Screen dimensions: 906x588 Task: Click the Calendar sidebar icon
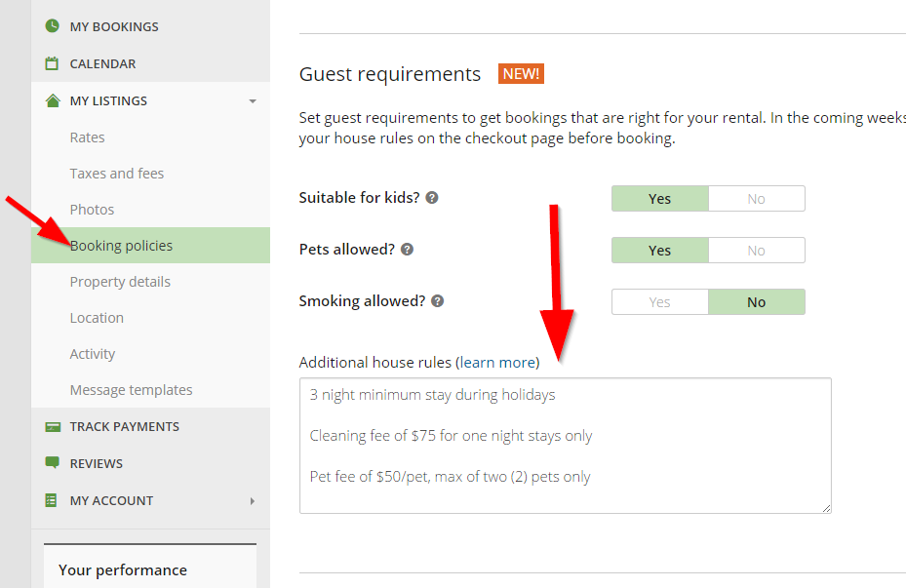tap(52, 63)
